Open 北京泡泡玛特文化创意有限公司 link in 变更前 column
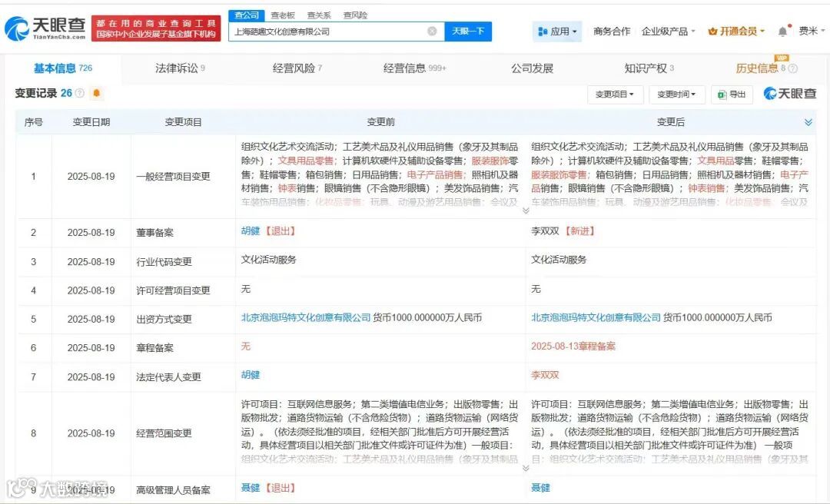 coord(306,317)
